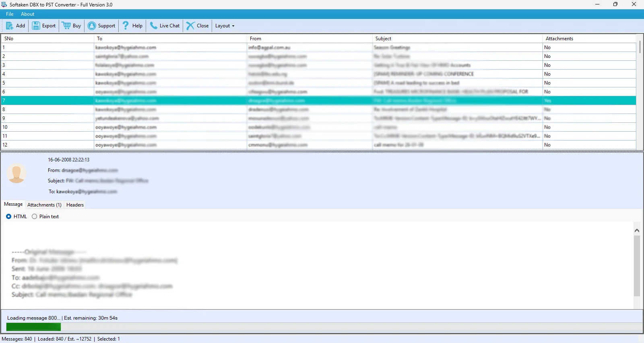Image resolution: width=644 pixels, height=343 pixels.
Task: Click the sender avatar picture
Action: pos(17,174)
